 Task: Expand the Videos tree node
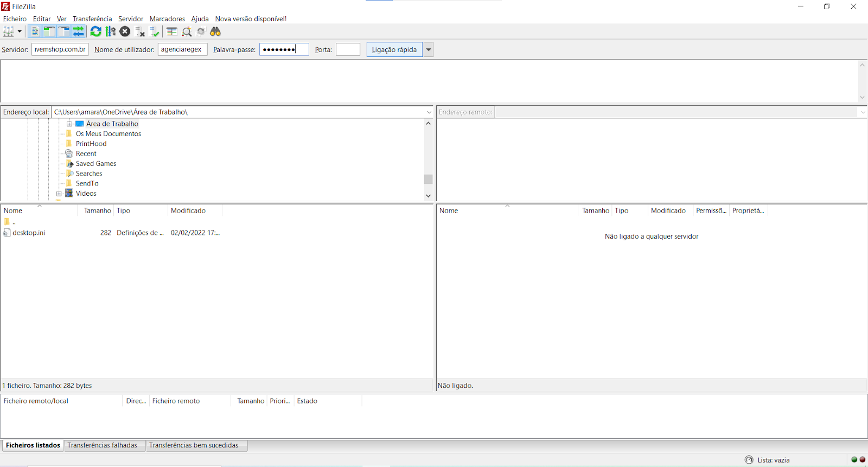coord(59,194)
